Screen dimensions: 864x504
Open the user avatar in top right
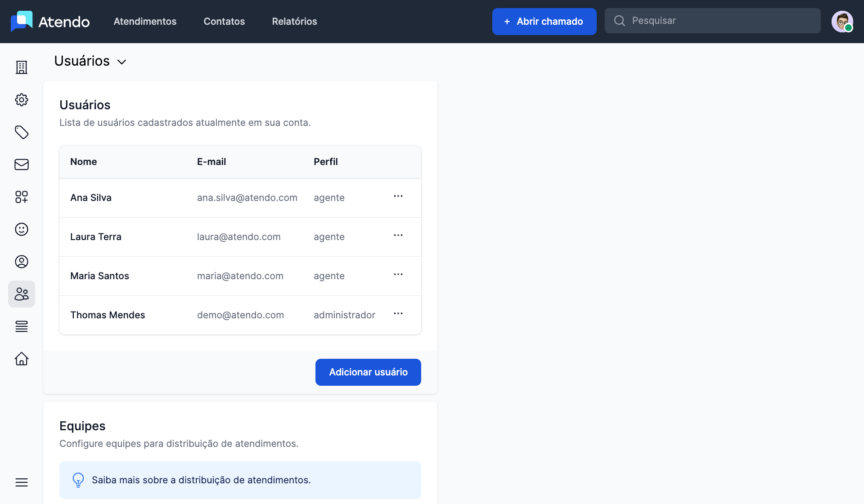tap(842, 22)
